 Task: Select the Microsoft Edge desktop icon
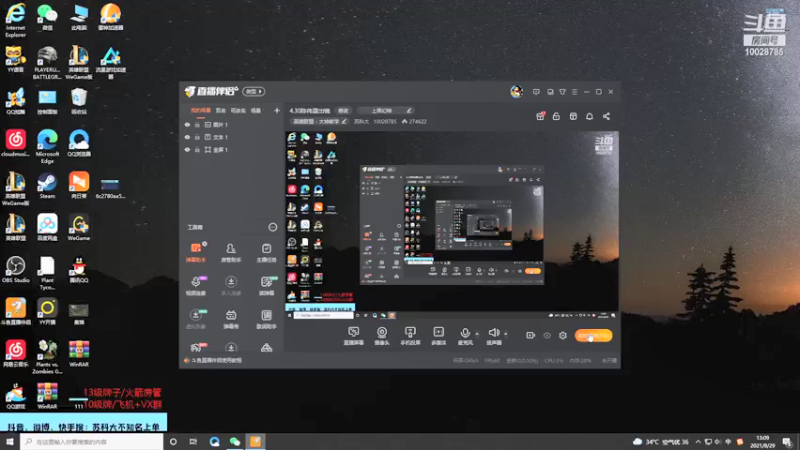tap(47, 146)
